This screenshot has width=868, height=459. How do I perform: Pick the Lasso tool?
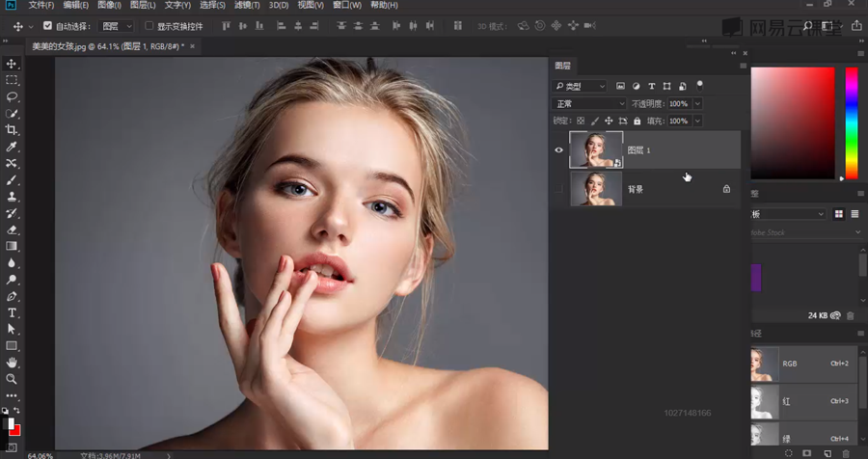click(12, 96)
